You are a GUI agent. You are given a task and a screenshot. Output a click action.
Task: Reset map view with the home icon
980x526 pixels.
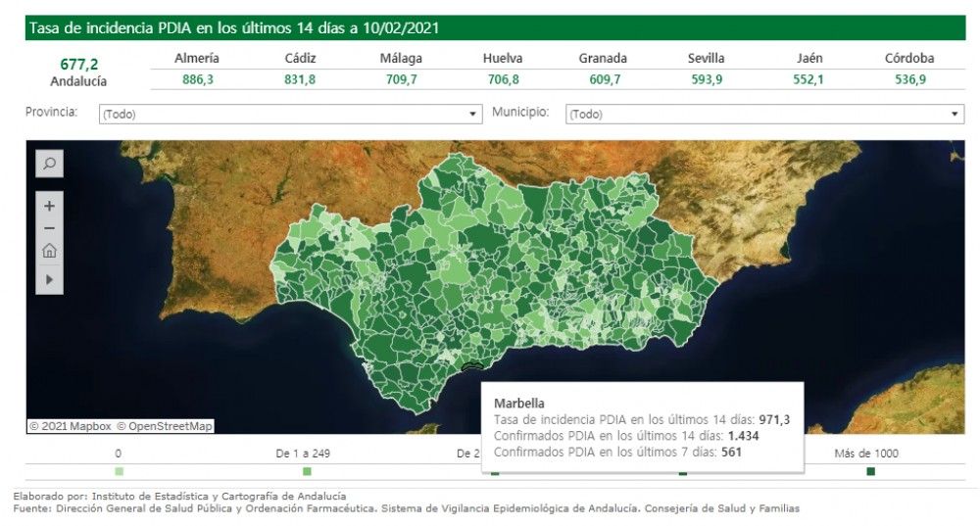click(49, 251)
